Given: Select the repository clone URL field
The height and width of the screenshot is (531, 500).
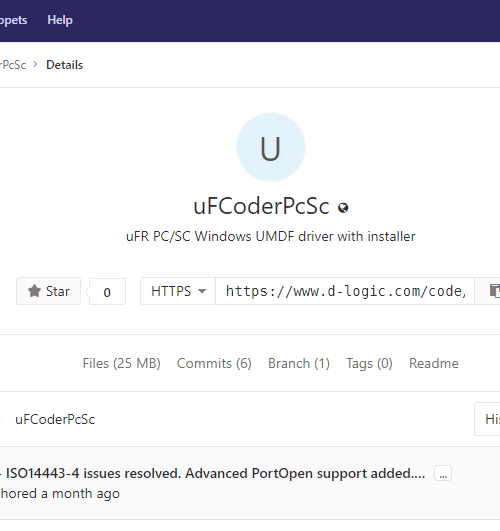Looking at the screenshot, I should click(345, 291).
